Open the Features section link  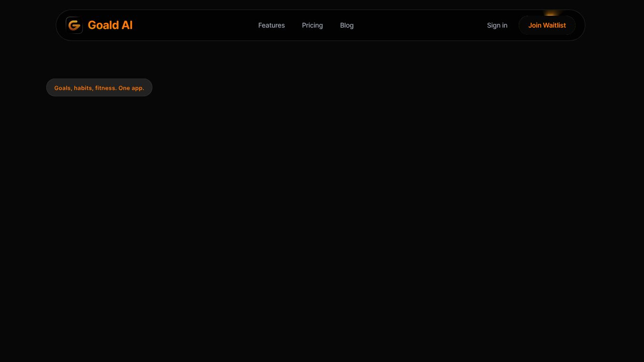point(272,25)
